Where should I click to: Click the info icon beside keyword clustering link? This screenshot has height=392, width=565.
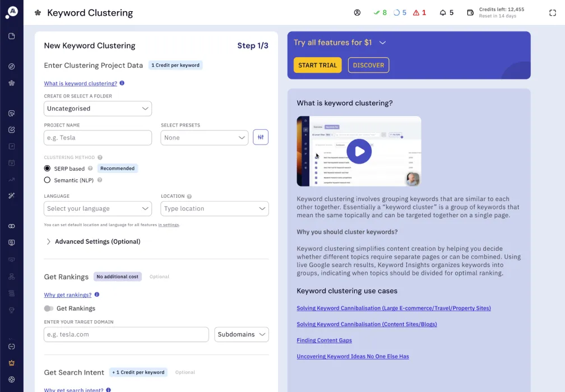click(x=122, y=83)
